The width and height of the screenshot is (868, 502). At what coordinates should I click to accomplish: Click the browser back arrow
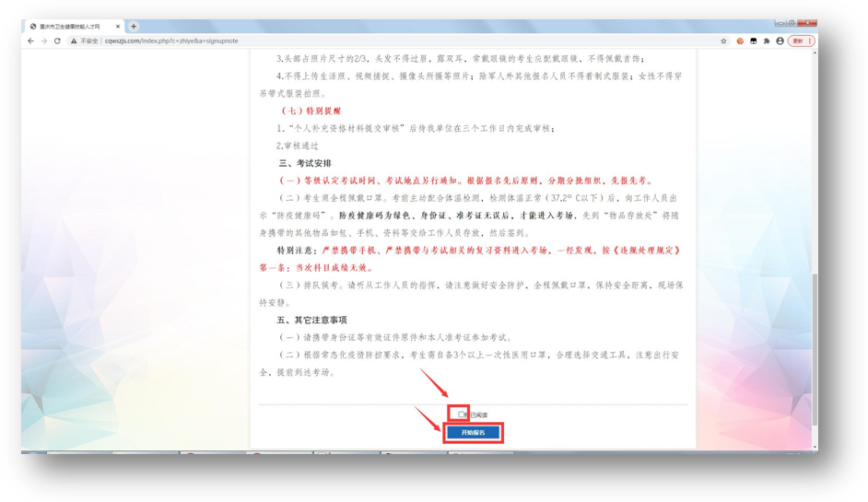(x=30, y=41)
